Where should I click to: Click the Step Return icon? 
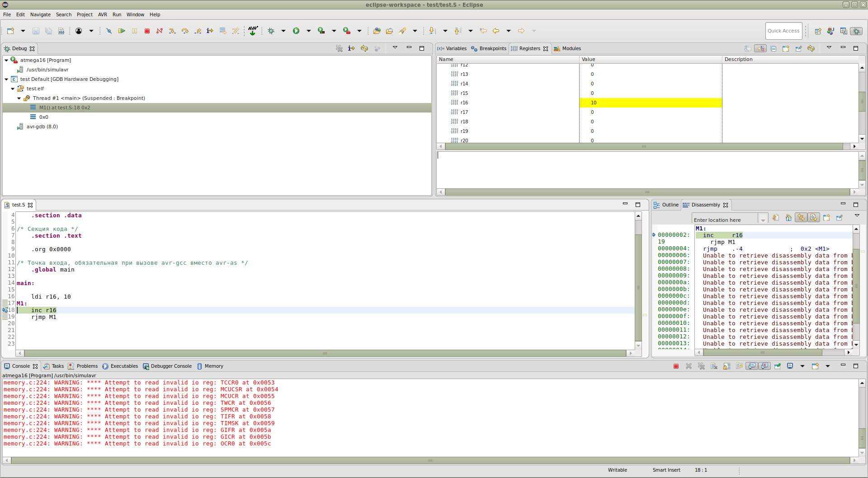(x=198, y=31)
